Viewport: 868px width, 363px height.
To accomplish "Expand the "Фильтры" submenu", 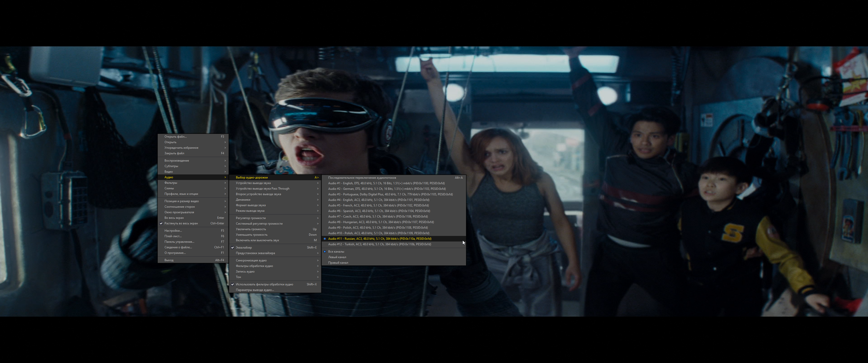I will point(193,183).
